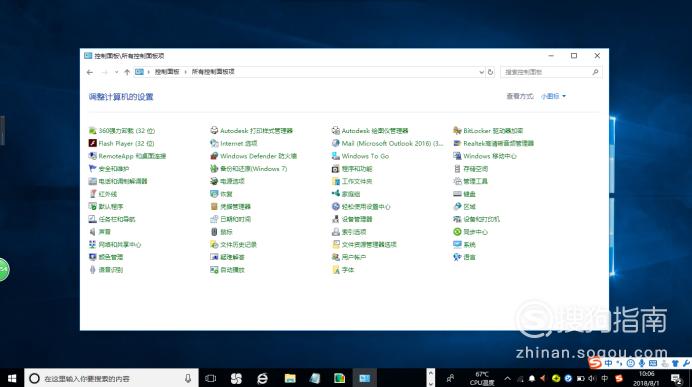Open 工作文件夹 item
This screenshot has height=387, width=692.
pyautogui.click(x=352, y=181)
